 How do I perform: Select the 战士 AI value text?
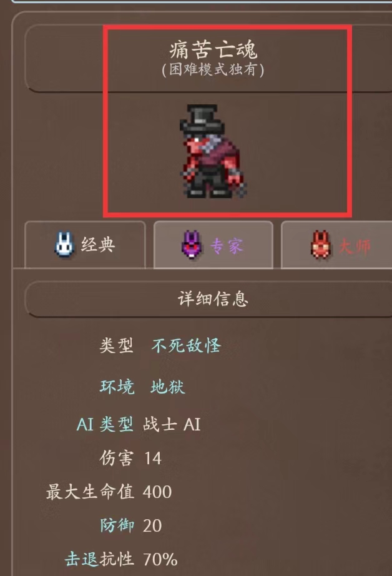pyautogui.click(x=172, y=424)
